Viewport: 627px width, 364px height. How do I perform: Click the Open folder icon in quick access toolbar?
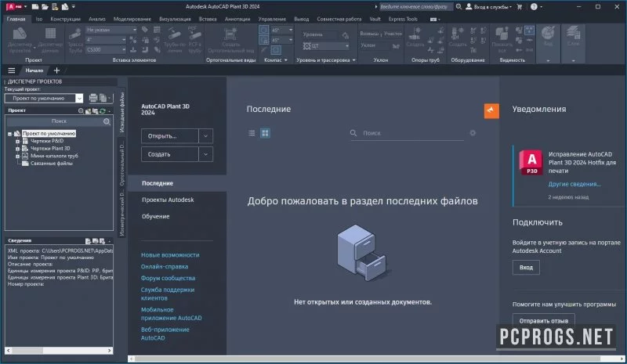45,6
